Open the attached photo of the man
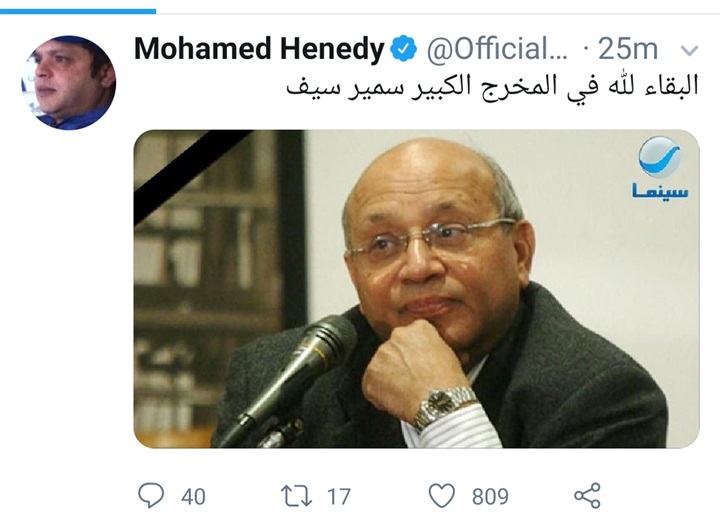Viewport: 720px width, 523px height. (x=416, y=289)
